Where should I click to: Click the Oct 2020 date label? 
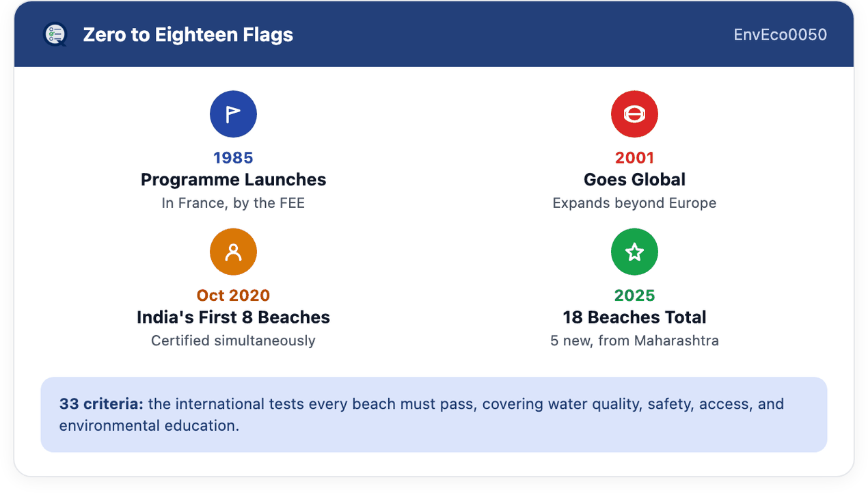click(x=233, y=295)
